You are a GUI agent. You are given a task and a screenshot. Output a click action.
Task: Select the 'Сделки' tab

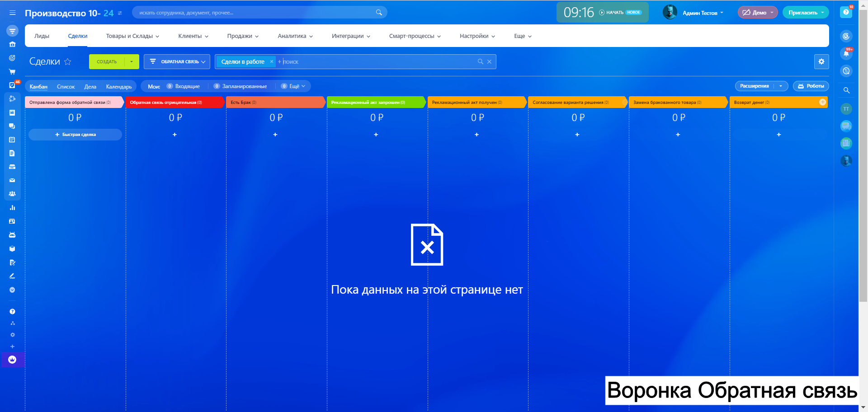tap(78, 36)
